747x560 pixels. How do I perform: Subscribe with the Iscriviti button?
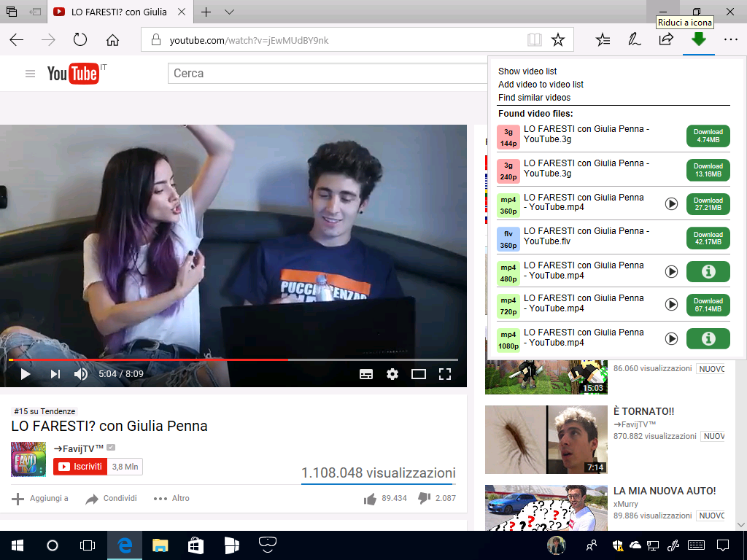80,467
